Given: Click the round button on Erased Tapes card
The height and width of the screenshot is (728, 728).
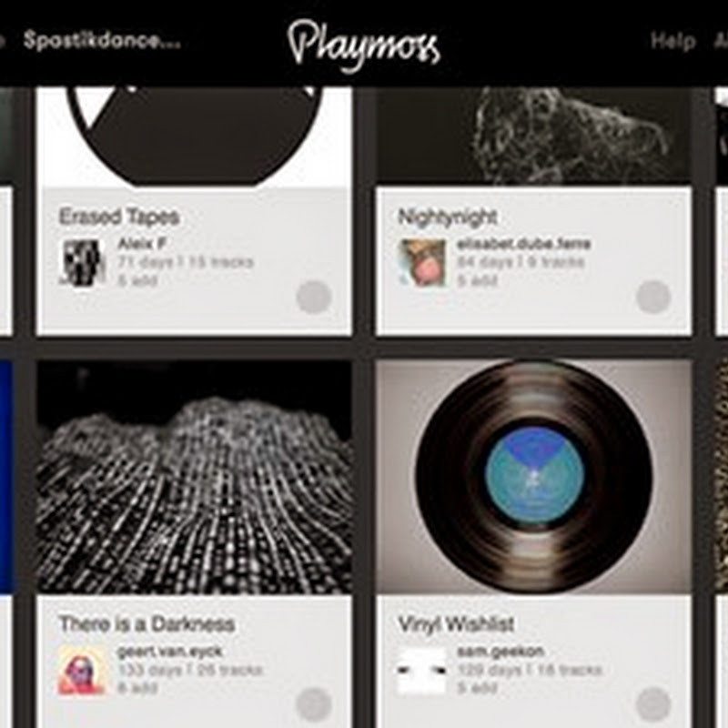Looking at the screenshot, I should [314, 298].
